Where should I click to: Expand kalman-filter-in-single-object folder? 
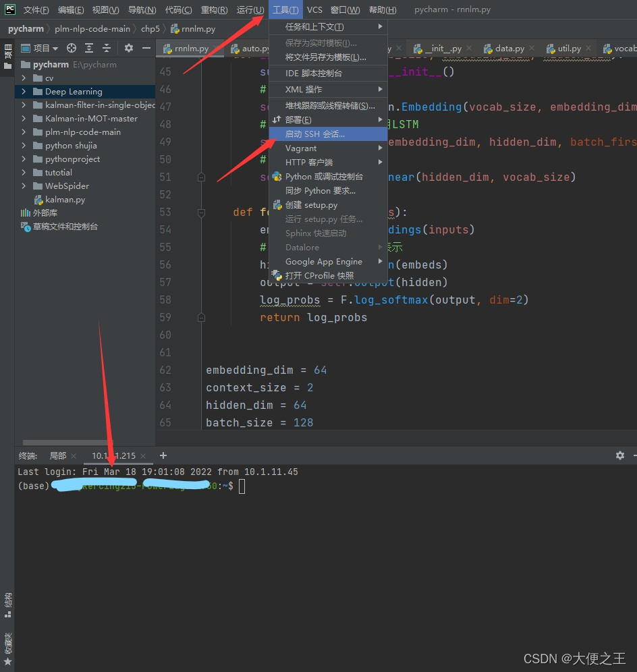click(x=24, y=105)
